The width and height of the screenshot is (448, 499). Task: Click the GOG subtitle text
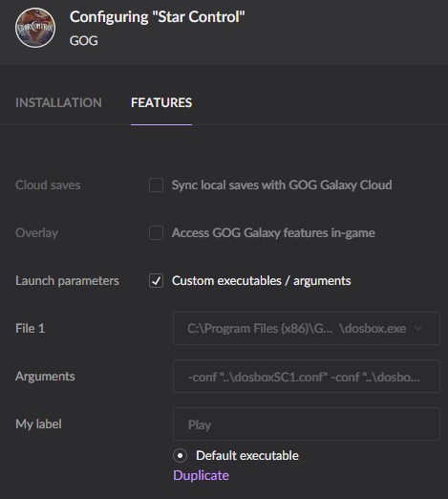[x=84, y=40]
